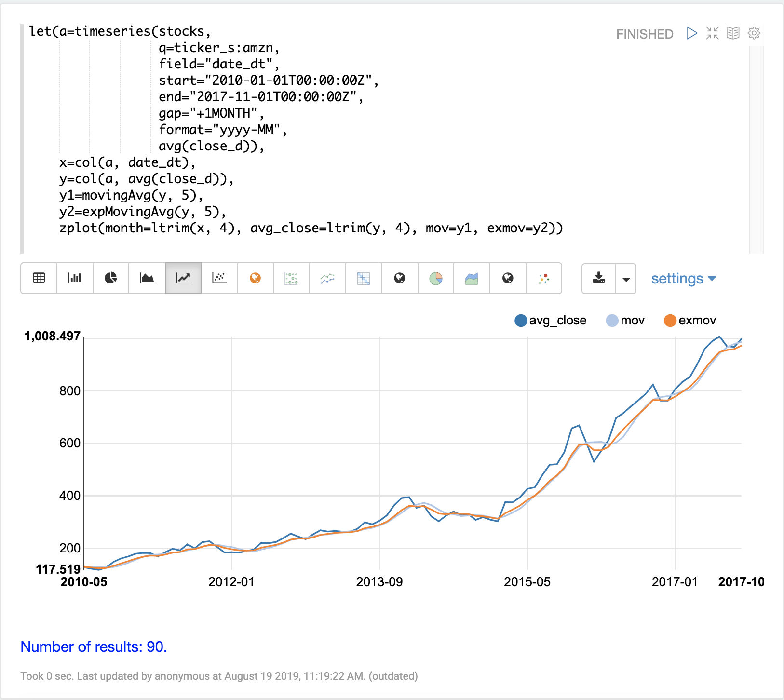This screenshot has width=784, height=700.
Task: Choose the multicolored pie chart icon
Action: coord(435,278)
